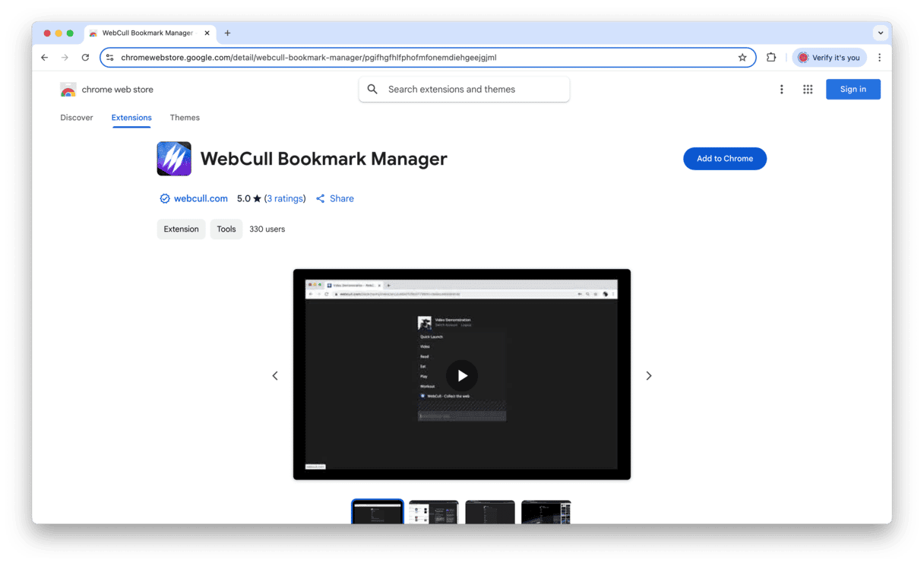Screen dimensions: 924x566
Task: Switch to the Discover tab
Action: click(77, 118)
